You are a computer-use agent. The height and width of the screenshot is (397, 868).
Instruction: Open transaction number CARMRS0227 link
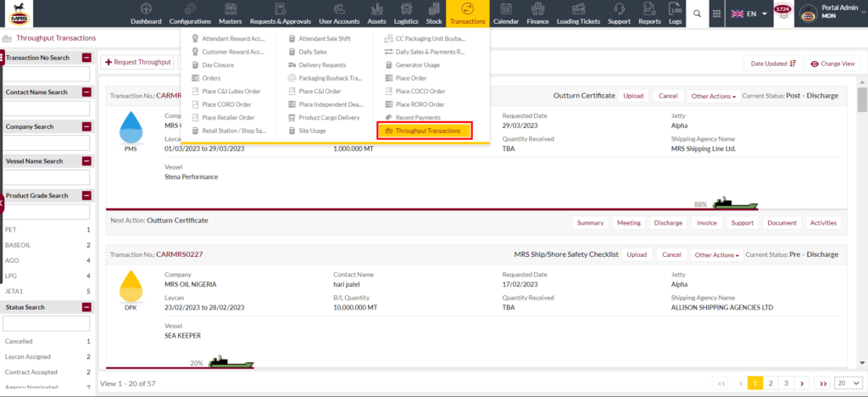tap(180, 254)
